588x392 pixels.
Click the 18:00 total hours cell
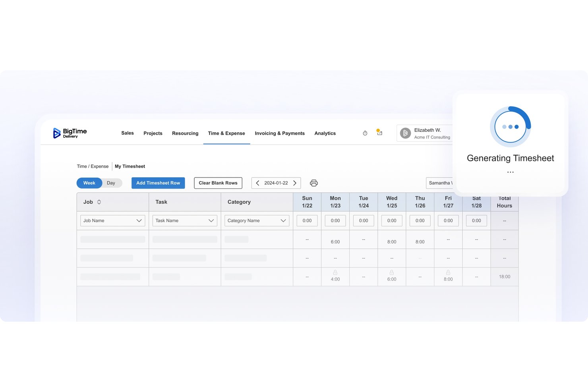coord(505,277)
